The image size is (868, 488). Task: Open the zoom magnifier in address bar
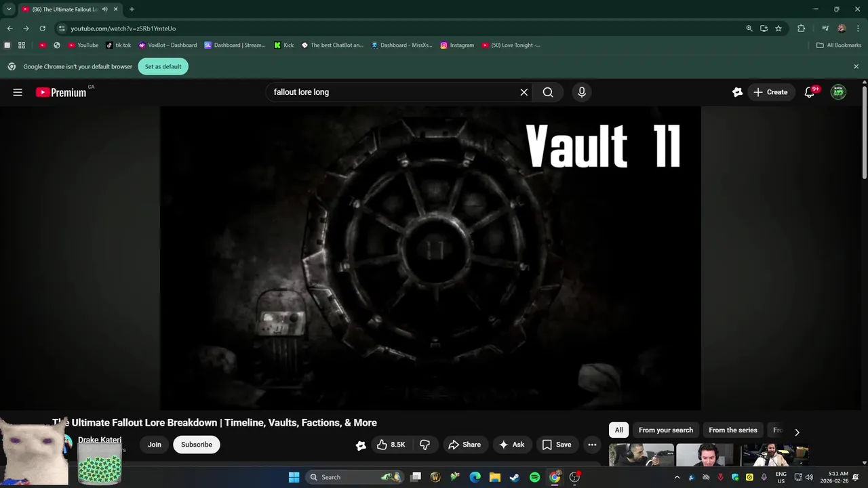pyautogui.click(x=749, y=28)
